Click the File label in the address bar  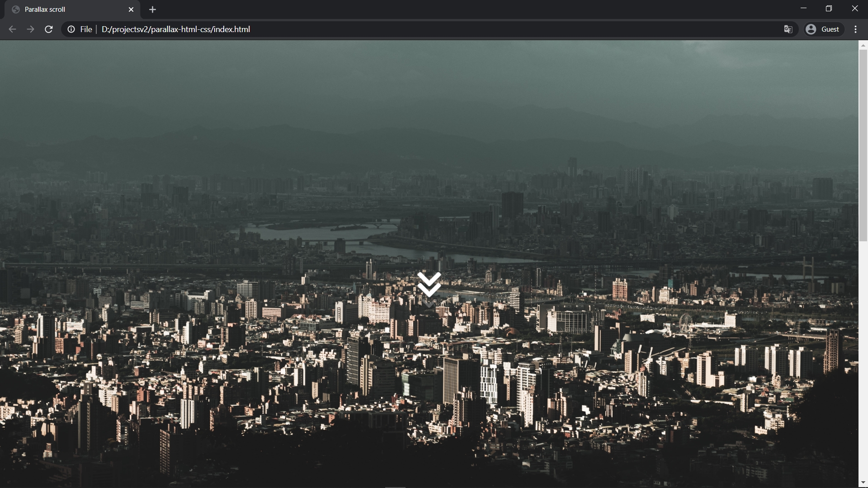tap(86, 29)
